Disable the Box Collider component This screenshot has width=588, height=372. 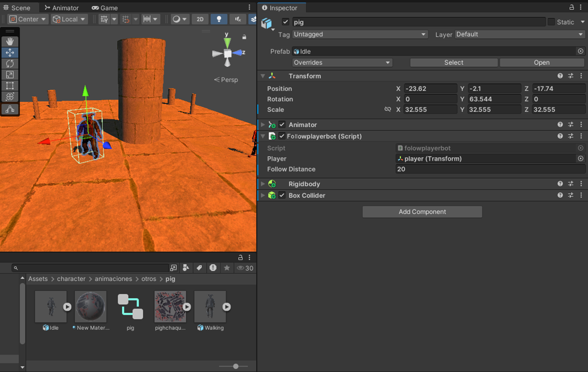pyautogui.click(x=282, y=195)
